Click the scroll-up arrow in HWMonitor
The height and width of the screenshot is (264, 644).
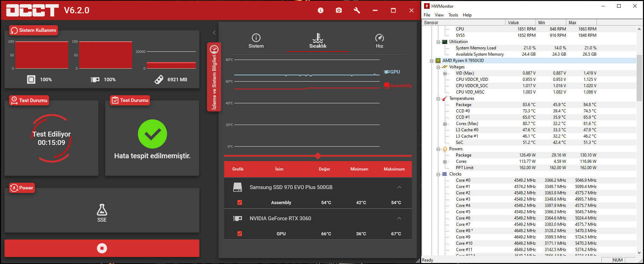[639, 29]
